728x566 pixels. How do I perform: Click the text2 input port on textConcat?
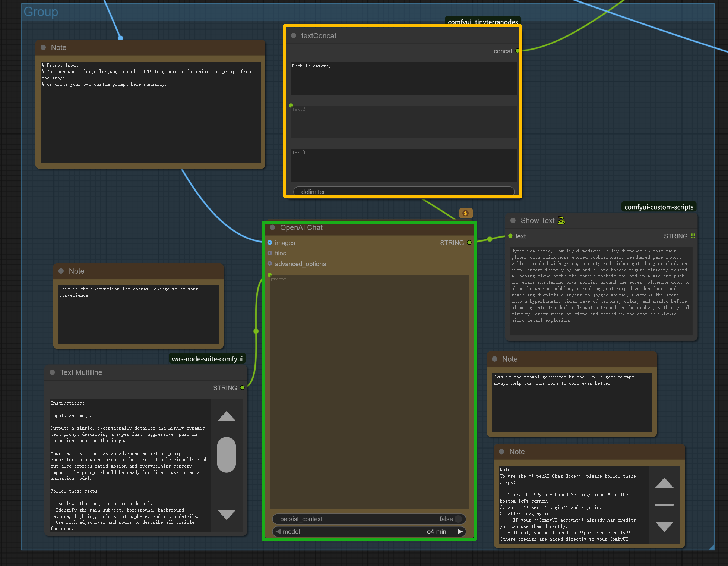291,106
